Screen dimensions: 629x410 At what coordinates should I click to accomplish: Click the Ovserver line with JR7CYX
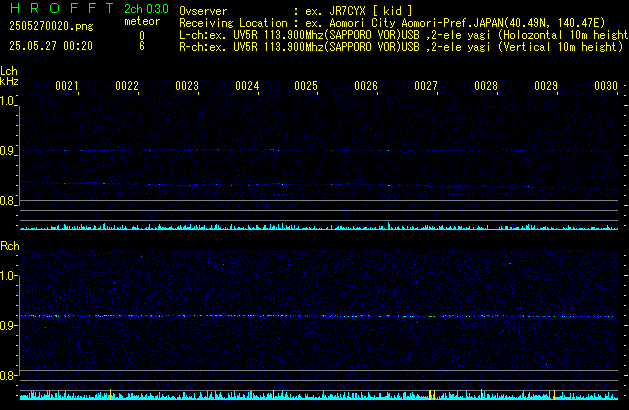click(296, 11)
